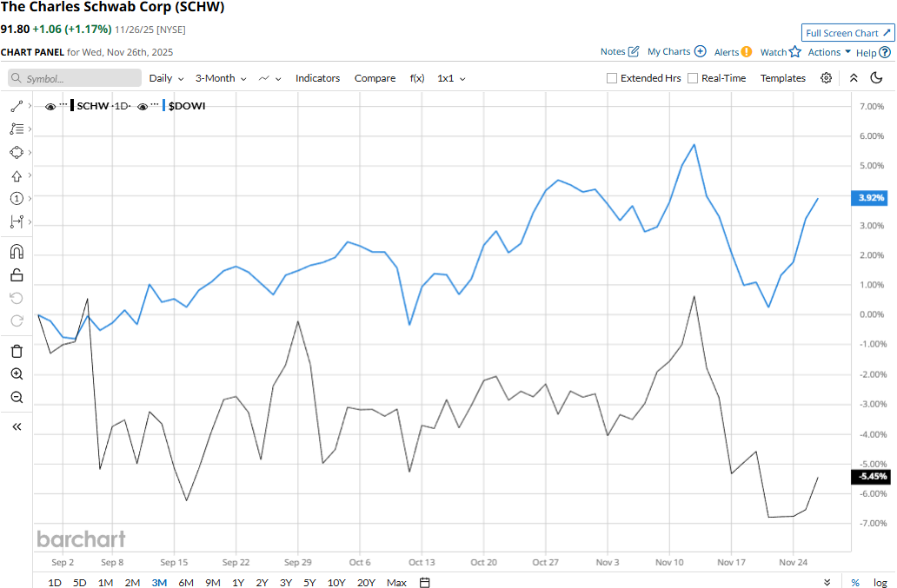Open the Compare menu

pos(375,78)
